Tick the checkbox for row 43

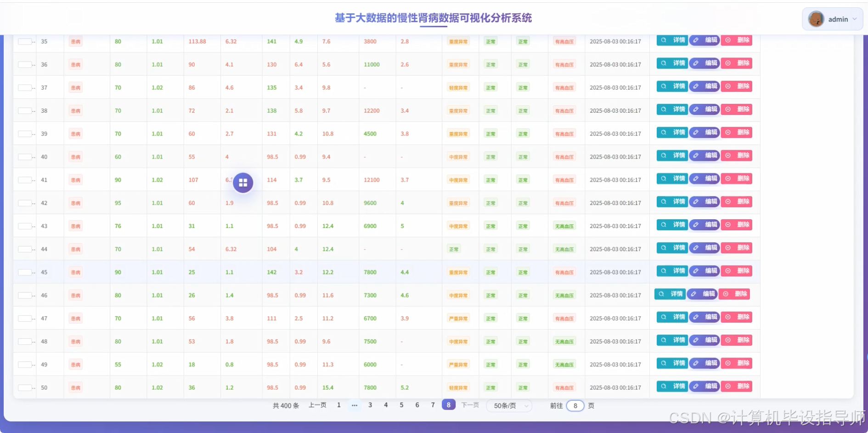pyautogui.click(x=25, y=226)
